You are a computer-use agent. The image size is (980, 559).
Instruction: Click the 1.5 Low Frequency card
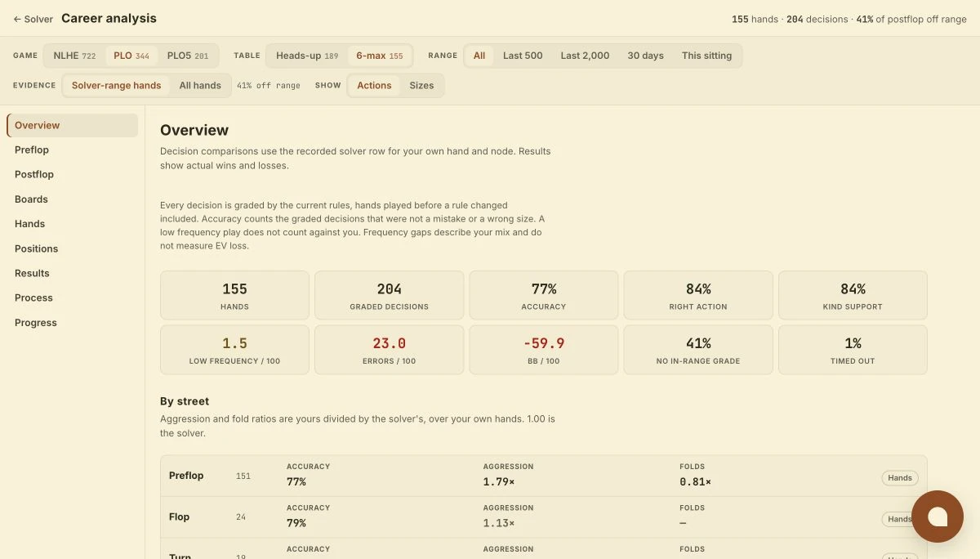234,350
